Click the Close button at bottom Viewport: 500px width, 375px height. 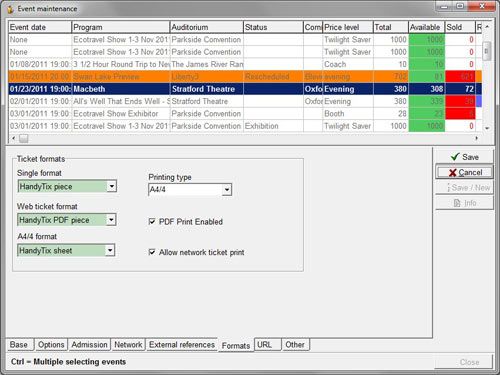point(464,362)
